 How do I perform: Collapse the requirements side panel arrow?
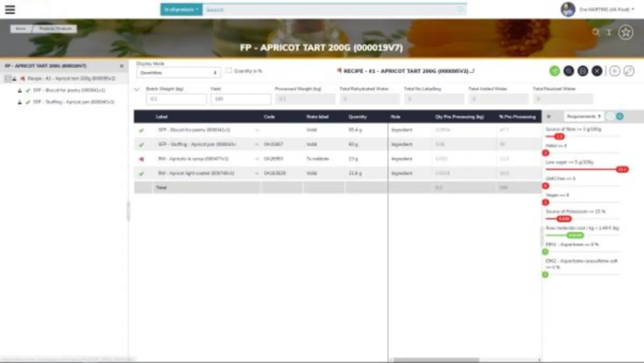(548, 116)
